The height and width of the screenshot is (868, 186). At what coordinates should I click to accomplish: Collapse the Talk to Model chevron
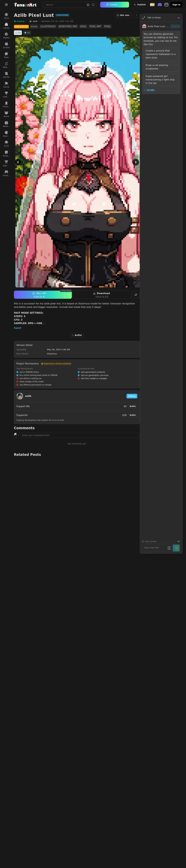pyautogui.click(x=179, y=18)
